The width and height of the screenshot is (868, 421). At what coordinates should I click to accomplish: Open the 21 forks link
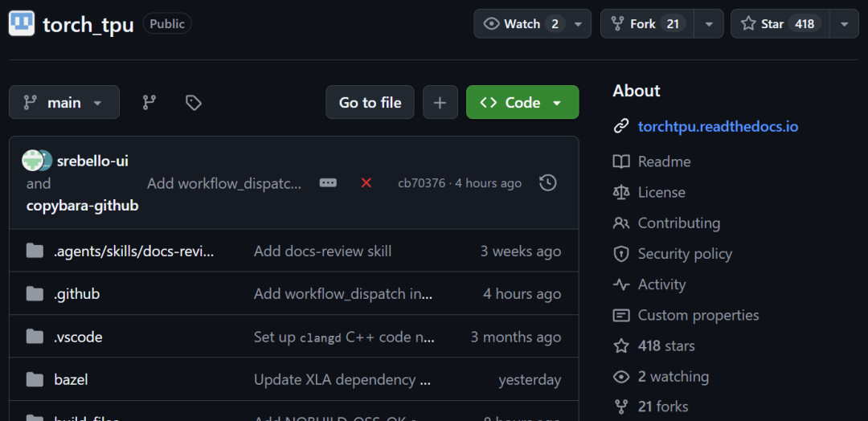663,407
